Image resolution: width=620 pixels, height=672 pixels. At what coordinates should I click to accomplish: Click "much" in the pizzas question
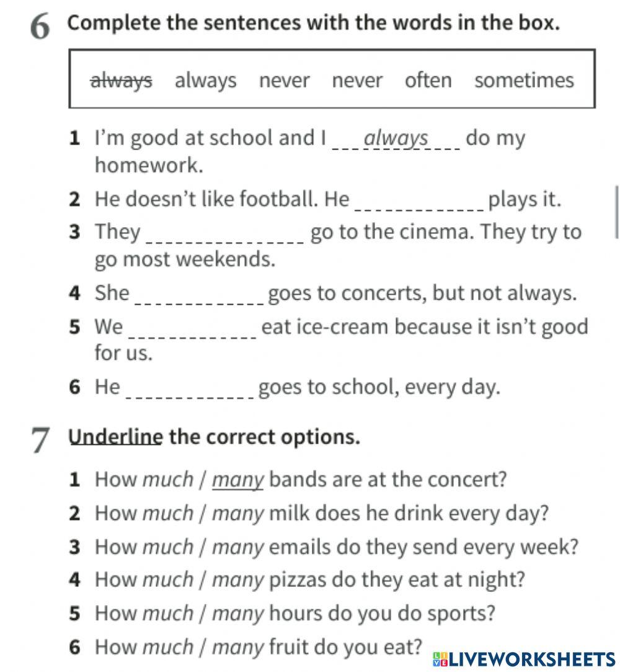coord(168,580)
